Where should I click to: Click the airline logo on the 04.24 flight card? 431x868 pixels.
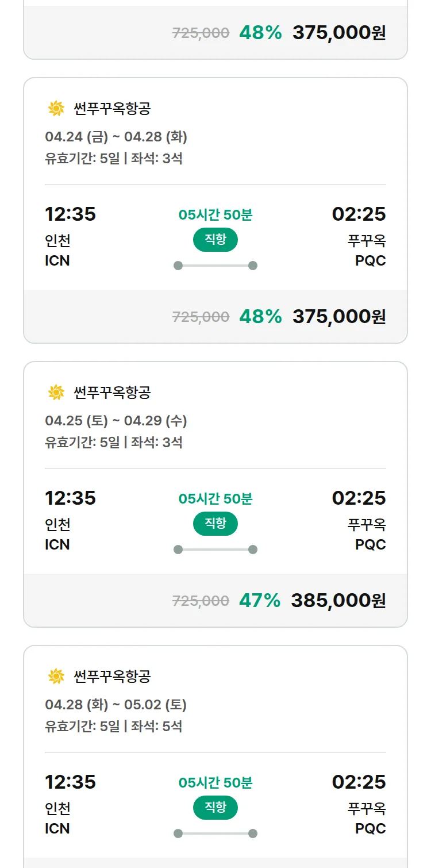coord(56,108)
